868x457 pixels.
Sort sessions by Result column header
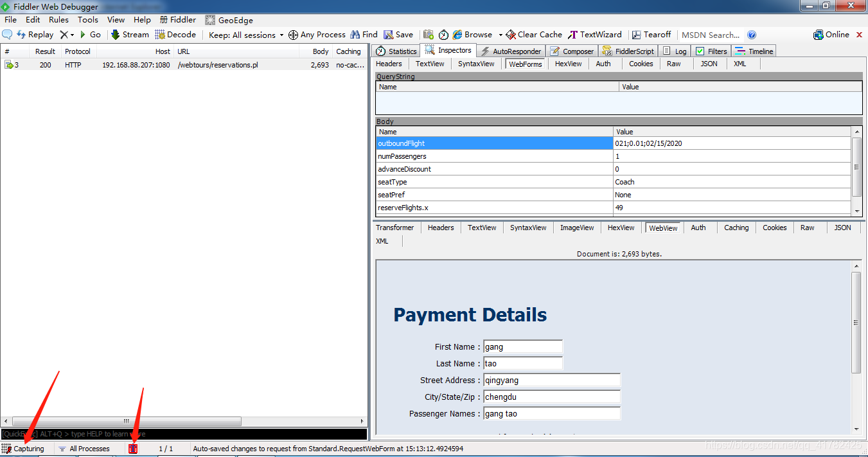pos(45,51)
